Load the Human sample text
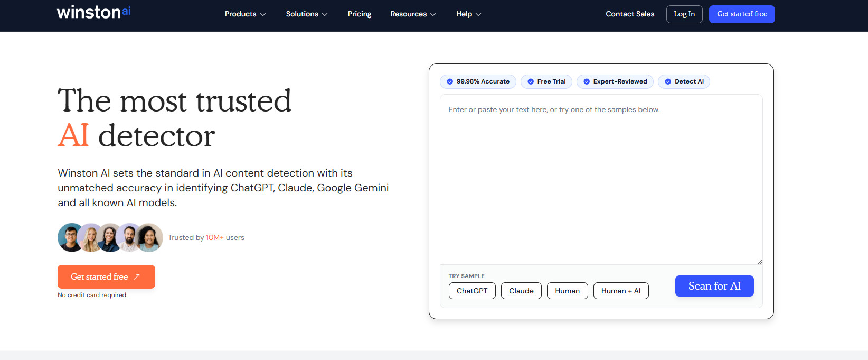Image resolution: width=868 pixels, height=360 pixels. click(568, 291)
